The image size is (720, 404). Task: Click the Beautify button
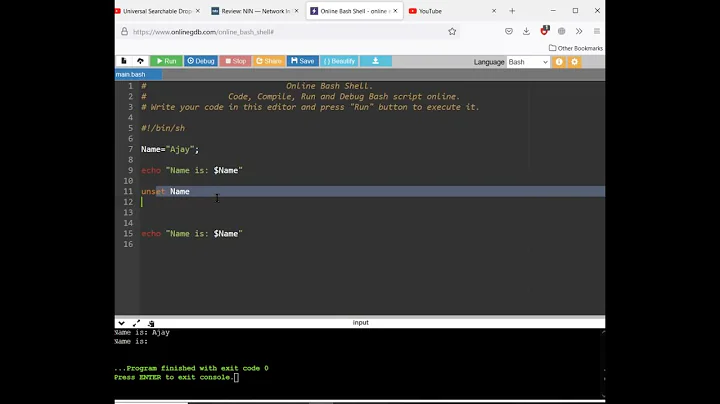[339, 61]
